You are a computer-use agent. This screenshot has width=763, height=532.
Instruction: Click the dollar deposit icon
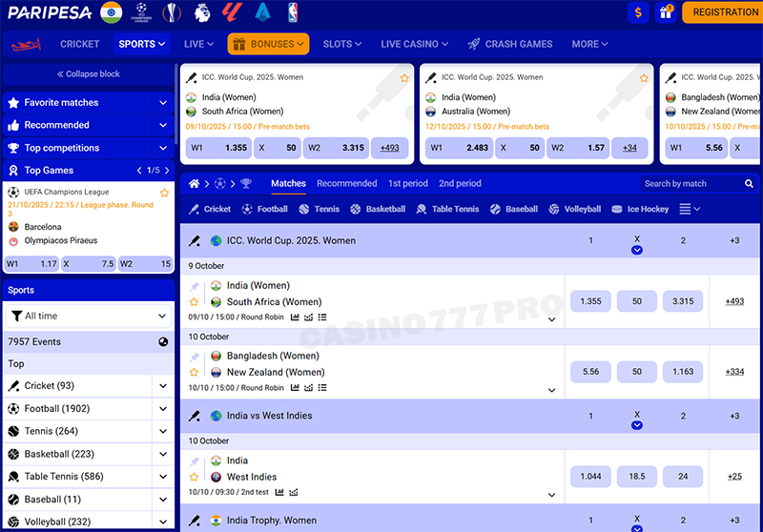638,12
